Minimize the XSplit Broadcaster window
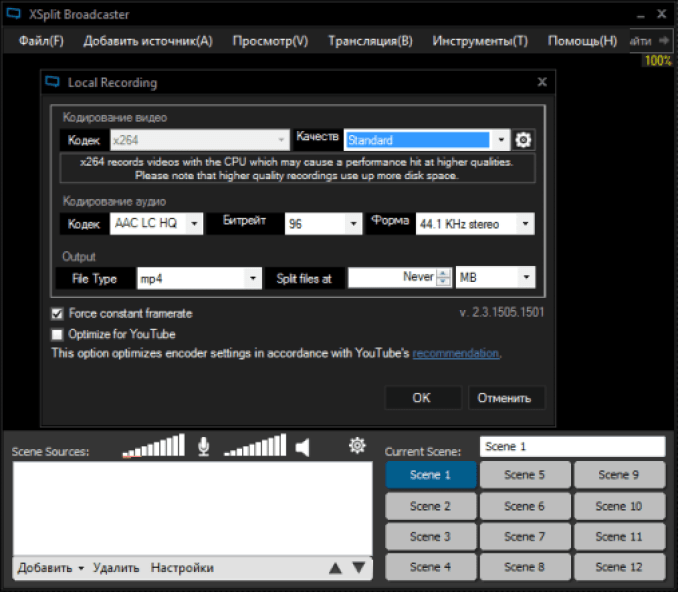This screenshot has height=592, width=678. point(641,15)
